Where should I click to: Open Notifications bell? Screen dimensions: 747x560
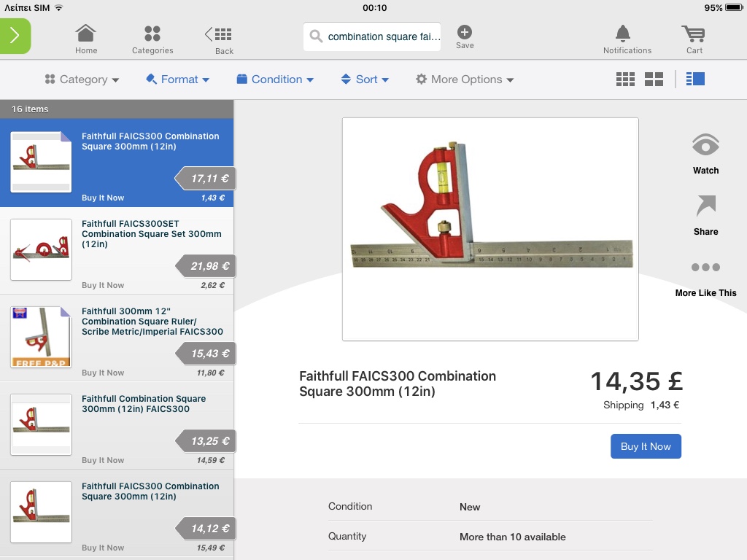point(627,39)
